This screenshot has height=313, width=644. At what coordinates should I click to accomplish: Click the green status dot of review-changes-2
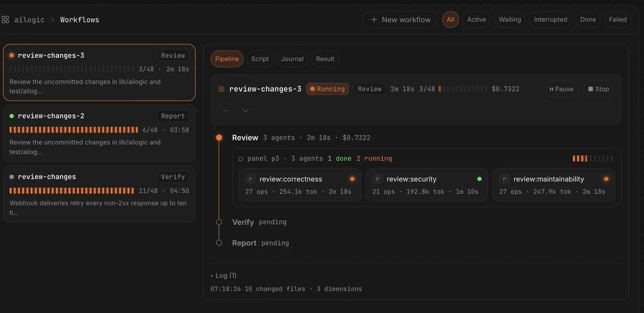[x=12, y=116]
